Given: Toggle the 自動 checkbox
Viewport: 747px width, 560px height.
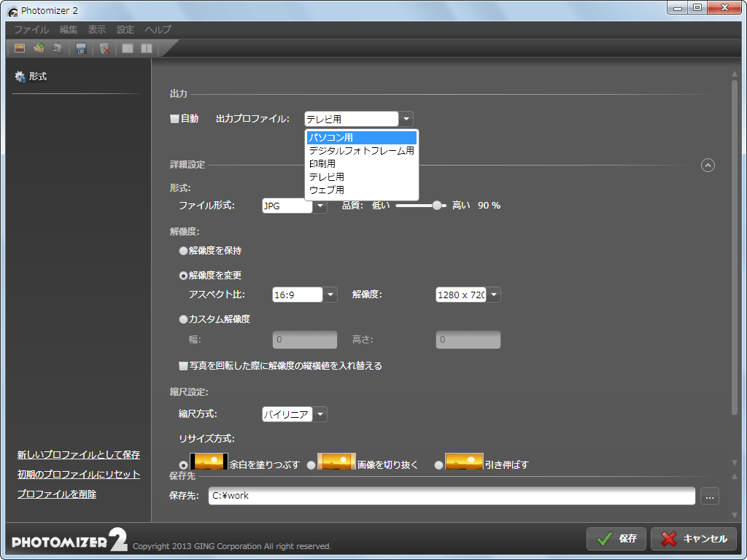Looking at the screenshot, I should coord(175,119).
